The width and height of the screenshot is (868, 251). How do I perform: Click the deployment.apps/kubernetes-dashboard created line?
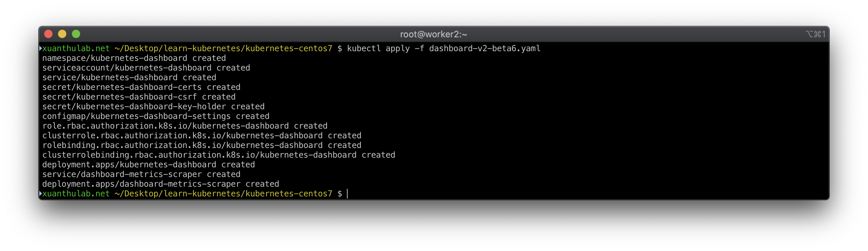tap(149, 165)
